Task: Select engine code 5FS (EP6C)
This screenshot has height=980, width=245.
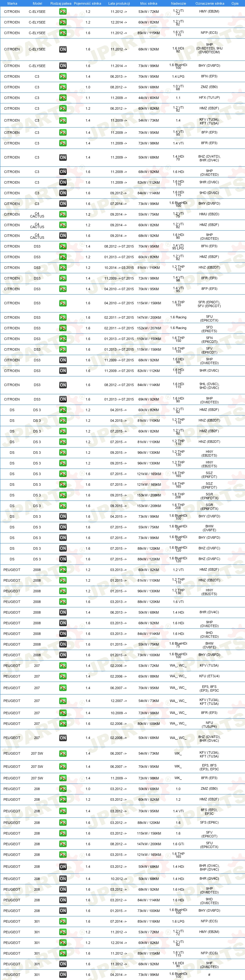Action: click(x=209, y=823)
